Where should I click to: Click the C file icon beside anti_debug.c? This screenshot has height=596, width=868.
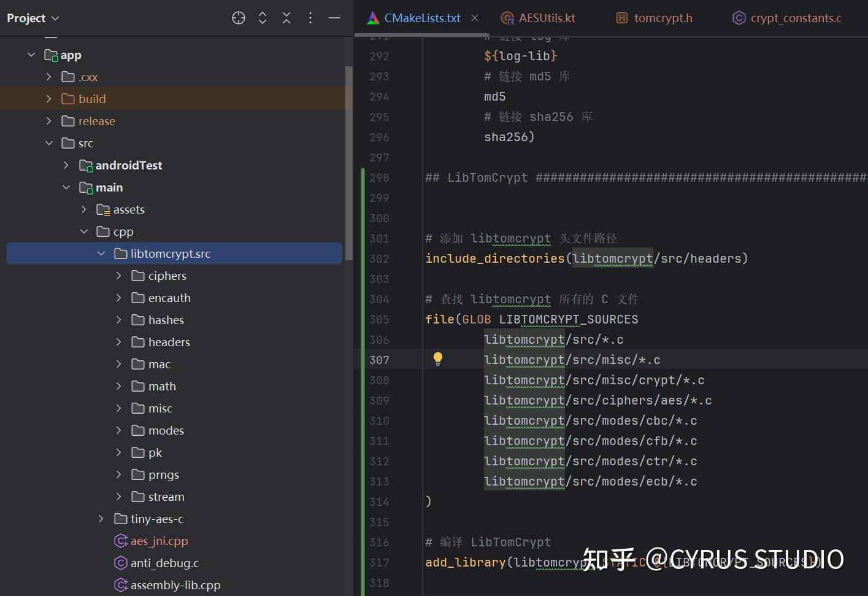[121, 563]
